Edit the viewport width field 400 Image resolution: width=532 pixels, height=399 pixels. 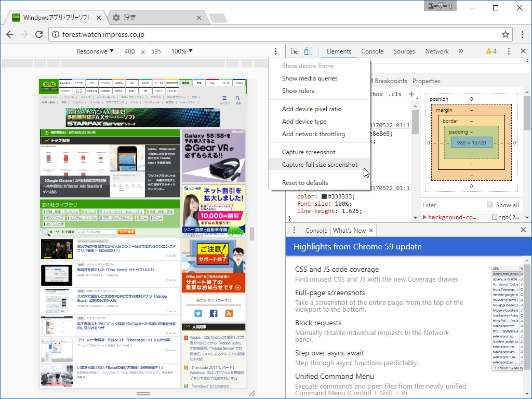129,51
